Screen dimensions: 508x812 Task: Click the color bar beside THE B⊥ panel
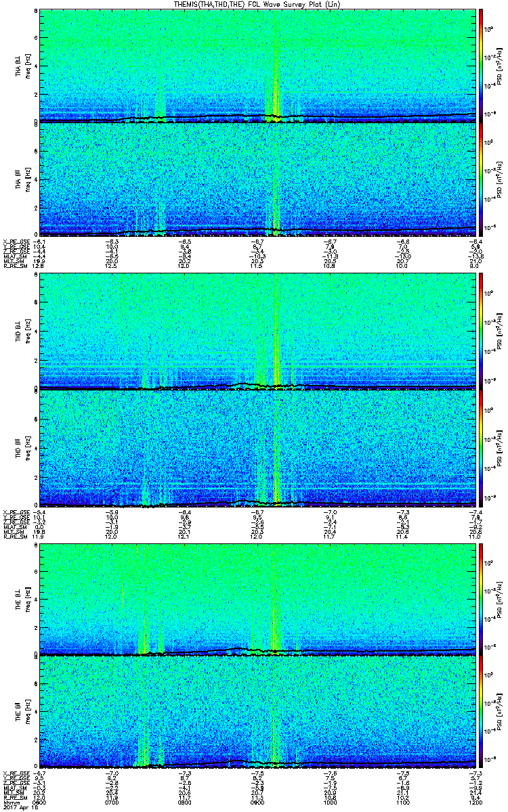[x=482, y=598]
